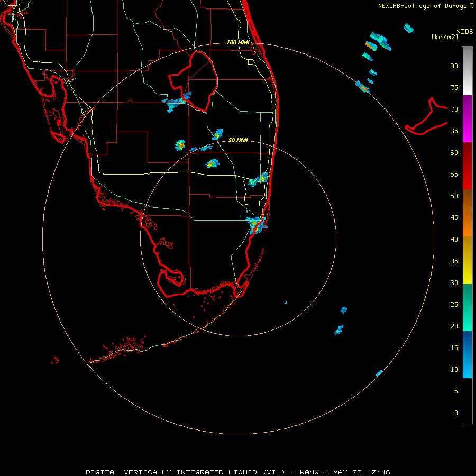Select the 50 NMI range ring label
The image size is (476, 476).
tap(237, 140)
